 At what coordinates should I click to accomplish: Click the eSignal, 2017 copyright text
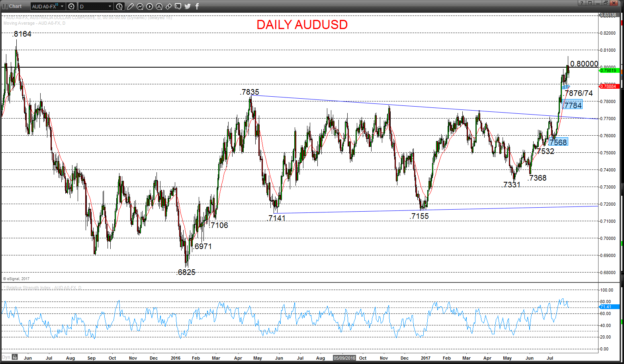coord(17,279)
